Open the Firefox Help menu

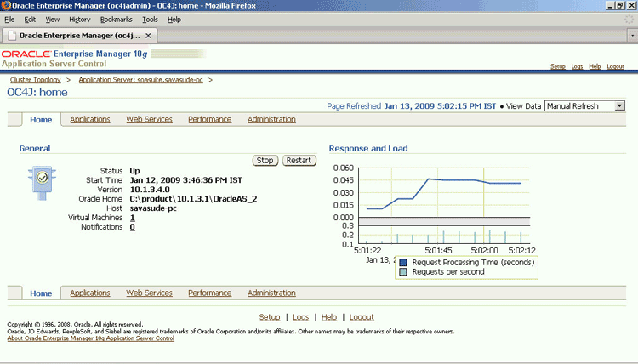(174, 20)
